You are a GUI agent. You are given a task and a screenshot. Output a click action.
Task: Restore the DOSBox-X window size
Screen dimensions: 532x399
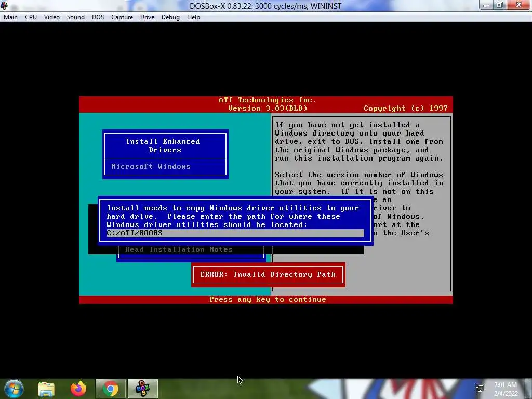(x=500, y=5)
